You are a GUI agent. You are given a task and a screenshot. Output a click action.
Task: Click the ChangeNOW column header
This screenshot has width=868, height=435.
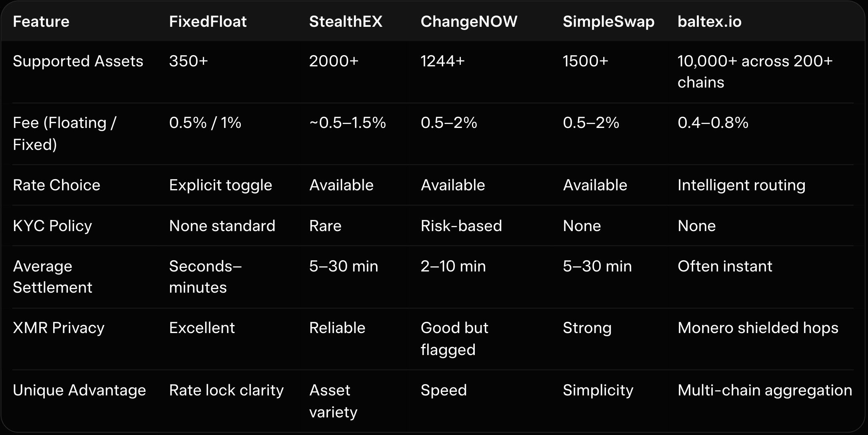point(469,22)
